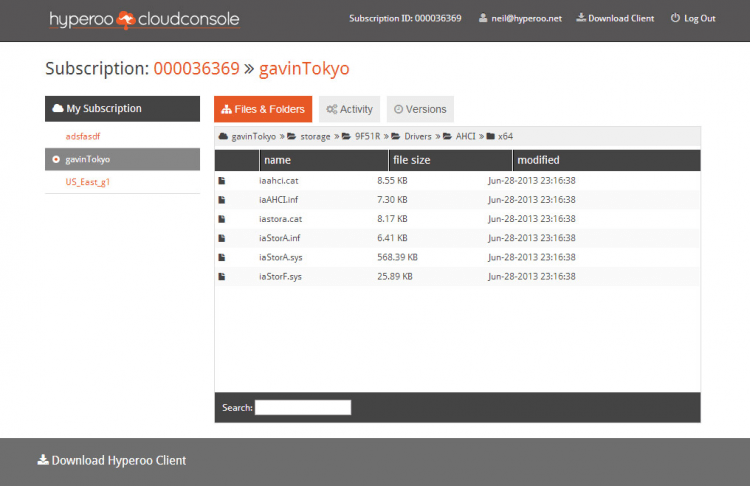Click x64 in the breadcrumb

505,136
